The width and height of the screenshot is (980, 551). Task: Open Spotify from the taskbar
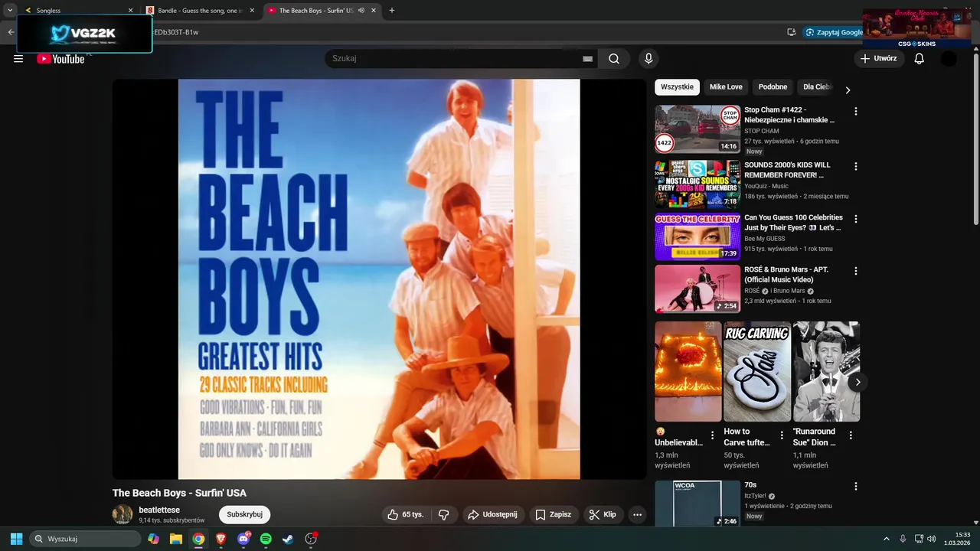point(266,539)
